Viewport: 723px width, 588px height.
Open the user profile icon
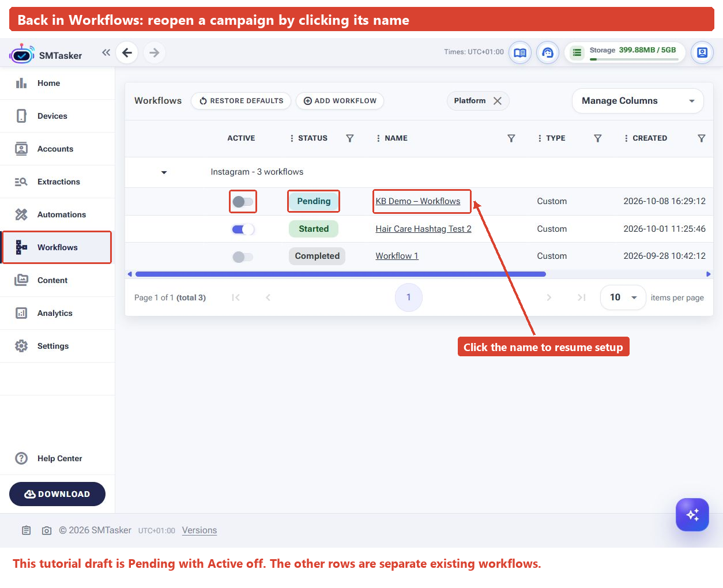point(702,52)
